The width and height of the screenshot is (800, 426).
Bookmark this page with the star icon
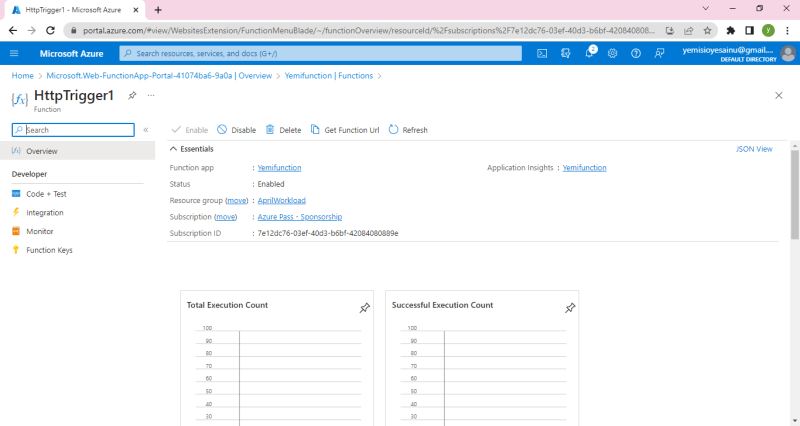(x=707, y=31)
